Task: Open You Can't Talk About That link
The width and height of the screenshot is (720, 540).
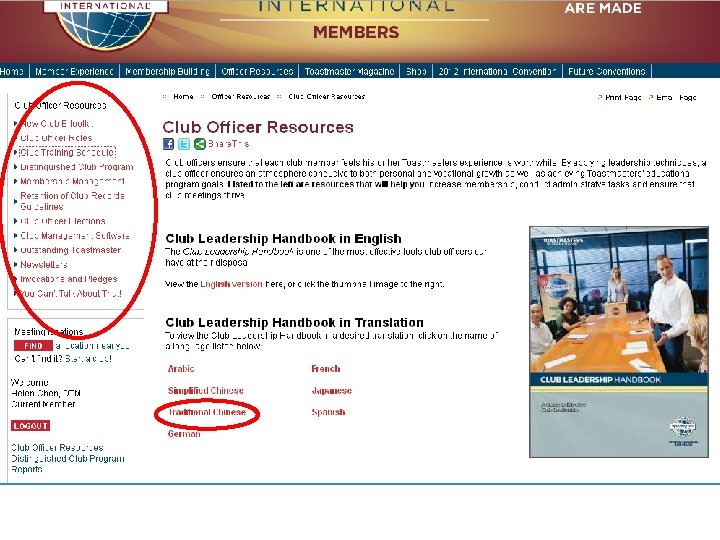Action: click(x=71, y=293)
